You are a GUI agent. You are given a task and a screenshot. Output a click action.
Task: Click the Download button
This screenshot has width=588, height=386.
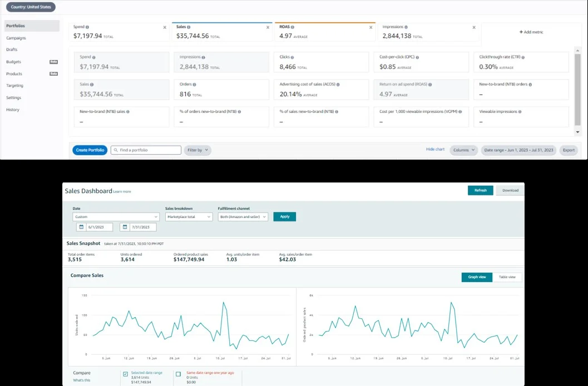click(x=510, y=190)
